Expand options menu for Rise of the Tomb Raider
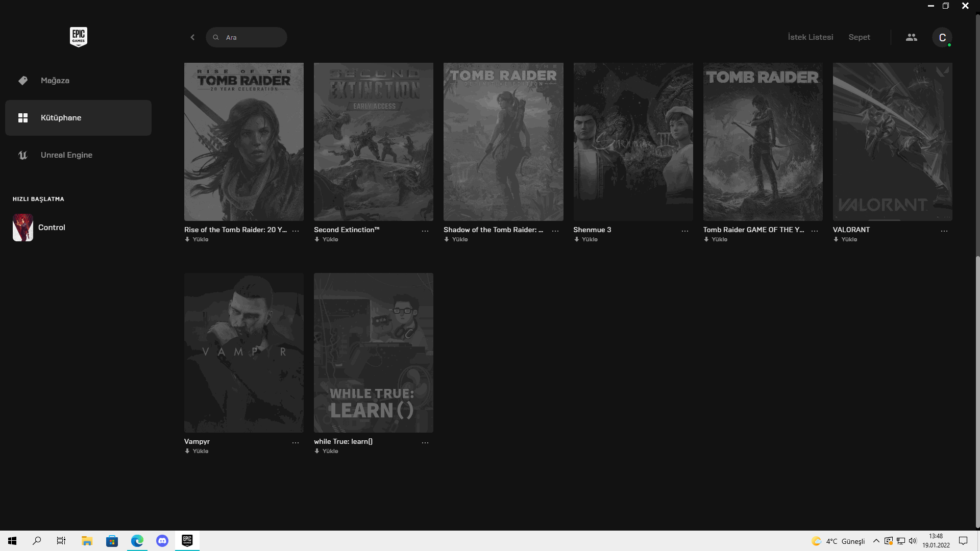The width and height of the screenshot is (980, 551). [x=296, y=231]
